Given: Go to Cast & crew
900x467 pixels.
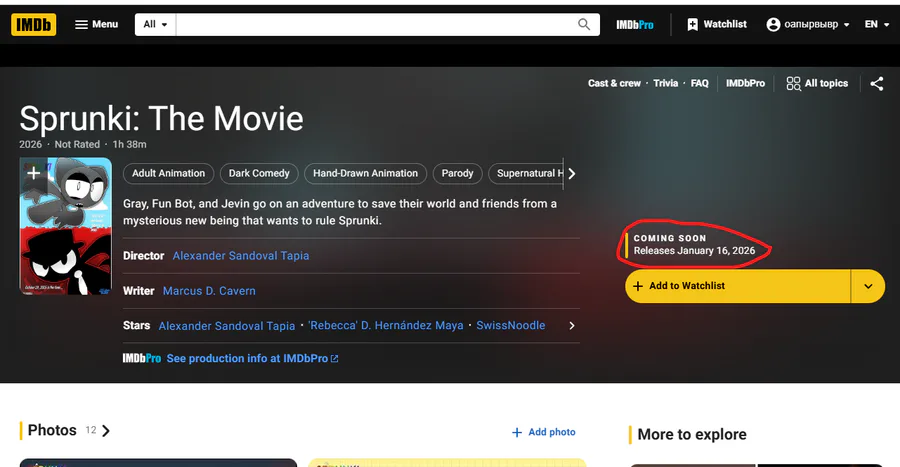Looking at the screenshot, I should (614, 83).
